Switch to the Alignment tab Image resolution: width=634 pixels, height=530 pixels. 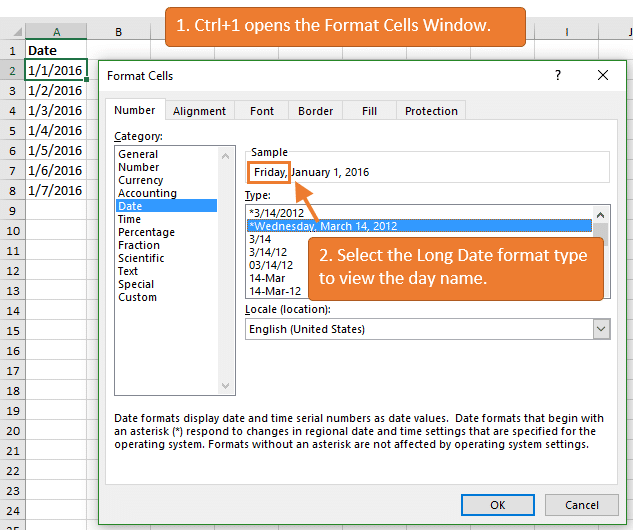coord(199,111)
